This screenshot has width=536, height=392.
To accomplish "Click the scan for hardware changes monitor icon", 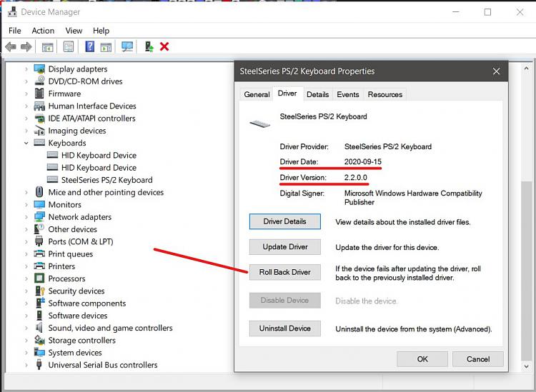I will tap(127, 46).
